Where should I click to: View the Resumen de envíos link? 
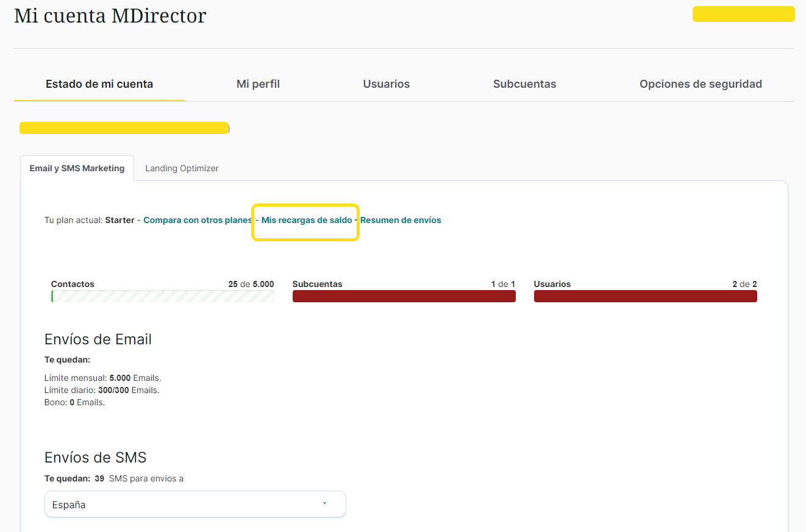pos(401,220)
